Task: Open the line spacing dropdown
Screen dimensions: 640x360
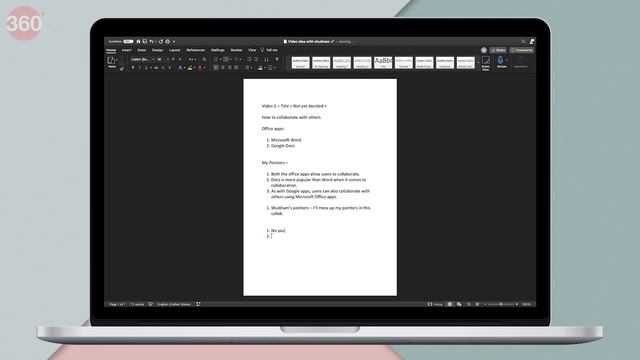Action: click(x=248, y=68)
